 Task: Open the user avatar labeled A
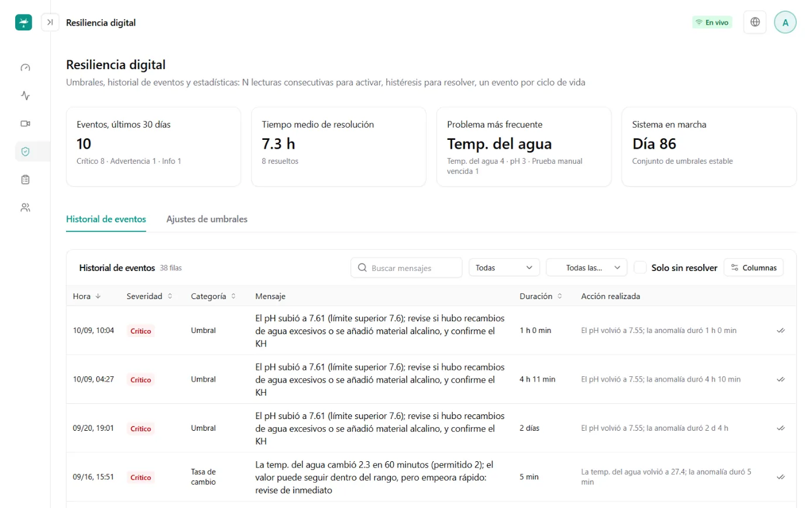click(785, 22)
